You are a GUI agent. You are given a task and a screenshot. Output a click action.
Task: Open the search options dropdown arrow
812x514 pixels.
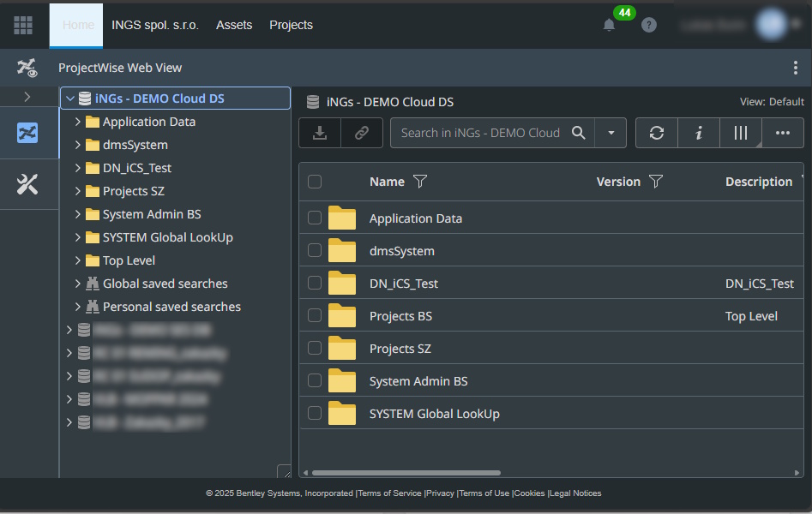[x=611, y=132]
